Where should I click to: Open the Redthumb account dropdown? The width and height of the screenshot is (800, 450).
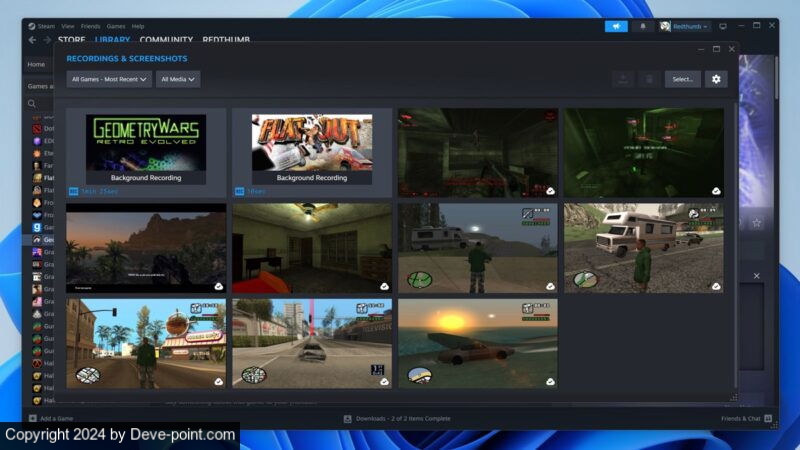(x=684, y=26)
